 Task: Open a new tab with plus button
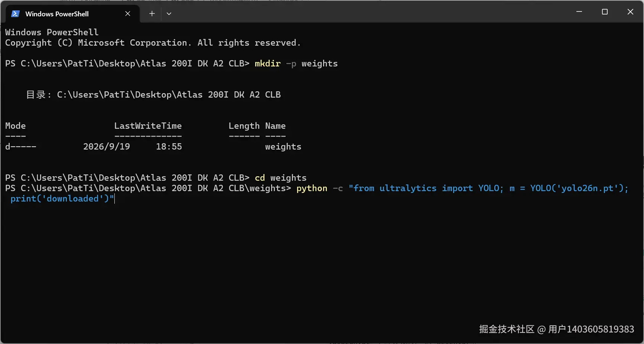click(152, 14)
